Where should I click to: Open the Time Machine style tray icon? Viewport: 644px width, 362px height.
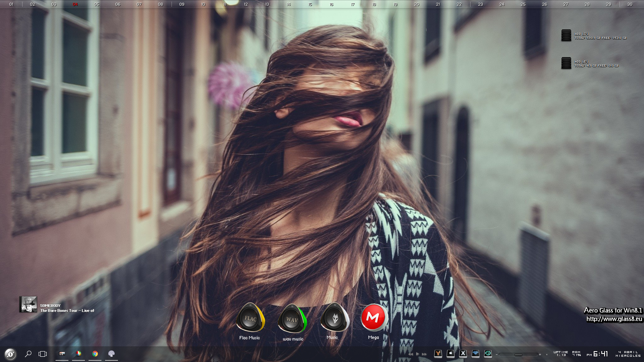[488, 354]
